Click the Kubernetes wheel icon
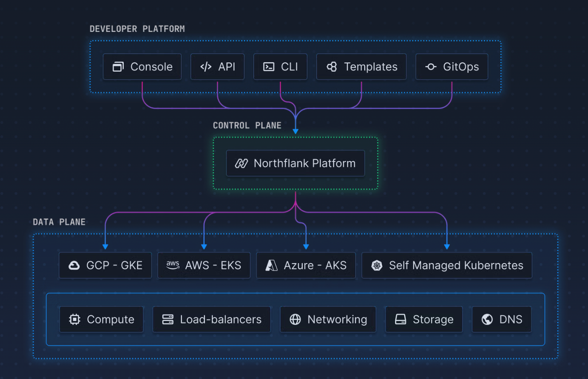The height and width of the screenshot is (379, 588). pyautogui.click(x=377, y=265)
